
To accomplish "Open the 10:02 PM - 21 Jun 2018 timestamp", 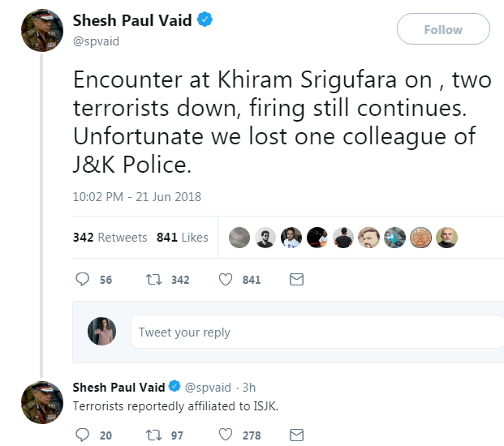I will pos(137,196).
